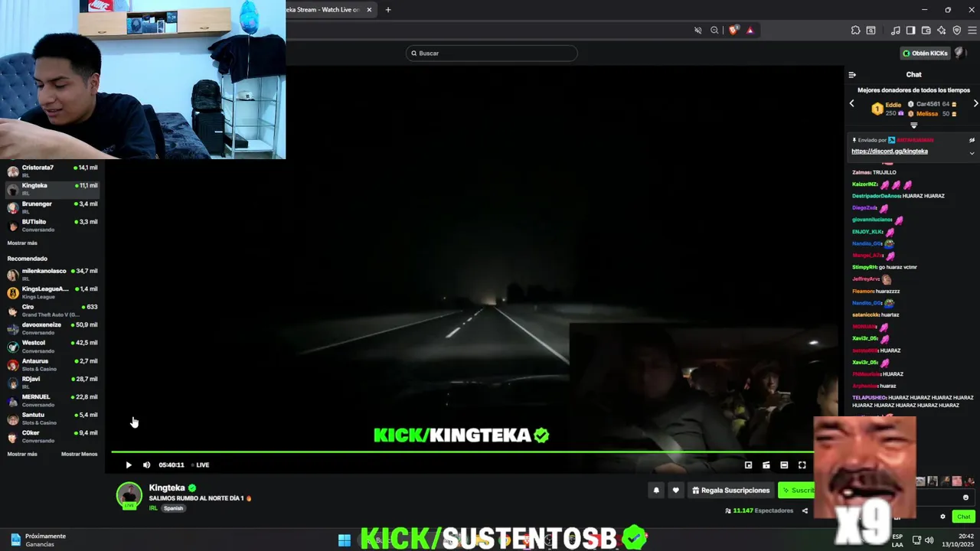Image resolution: width=980 pixels, height=551 pixels.
Task: Click the play button on video player
Action: [128, 465]
